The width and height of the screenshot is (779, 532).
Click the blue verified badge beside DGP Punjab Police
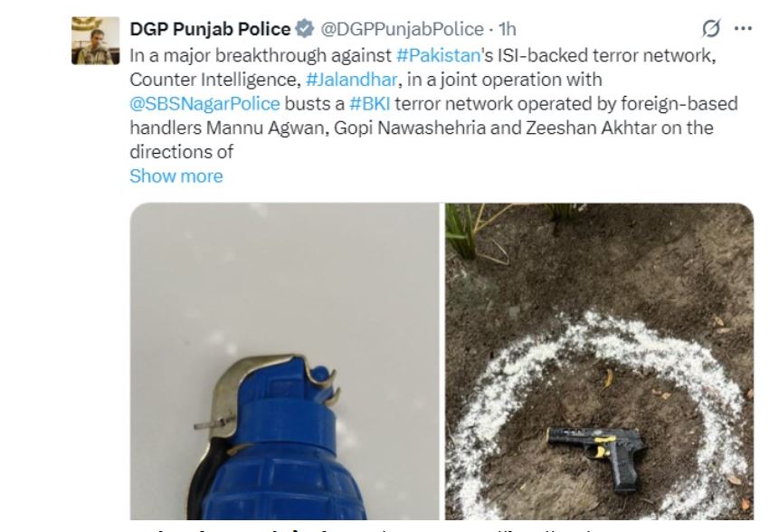click(305, 29)
